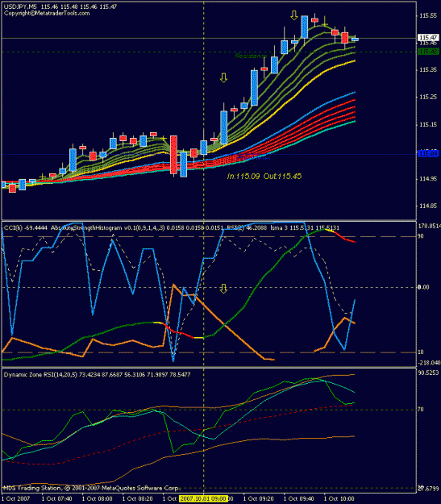The image size is (441, 504).
Task: Click the 1 Oct 09:40 time axis label
Action: click(x=299, y=499)
